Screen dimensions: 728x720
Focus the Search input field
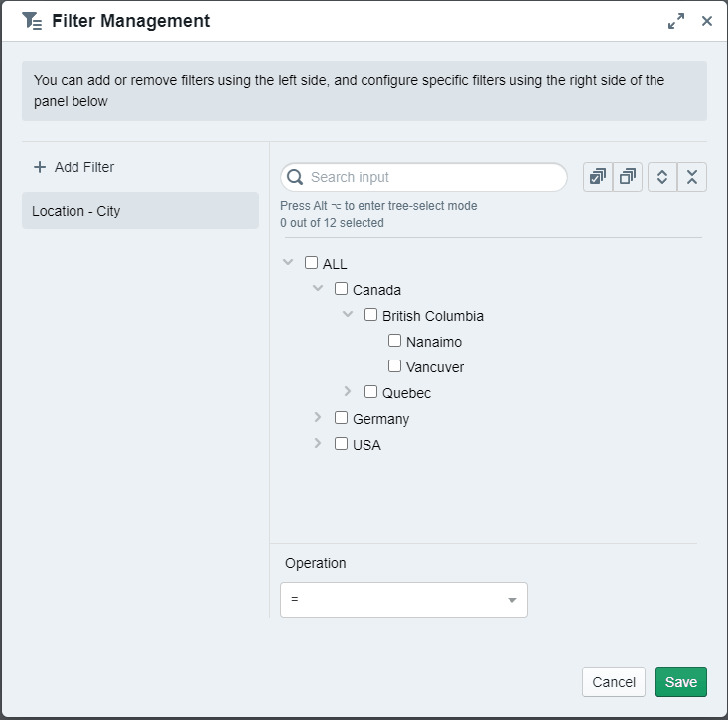pyautogui.click(x=433, y=177)
